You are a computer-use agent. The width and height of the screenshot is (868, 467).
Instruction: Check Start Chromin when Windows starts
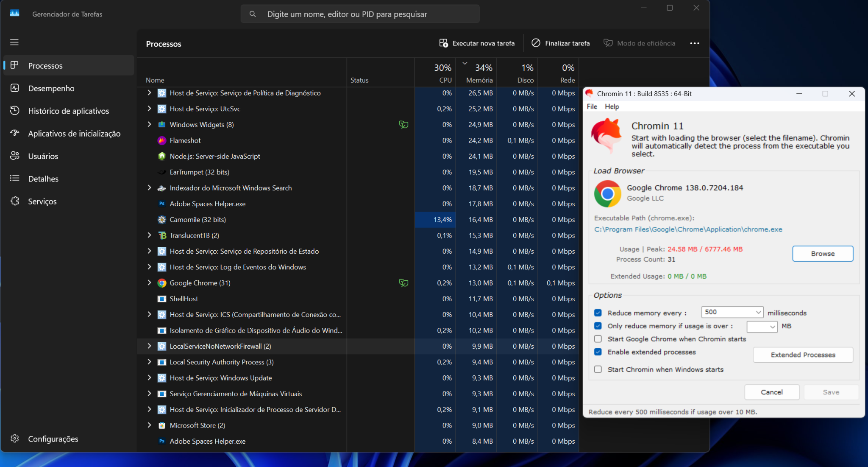(598, 369)
